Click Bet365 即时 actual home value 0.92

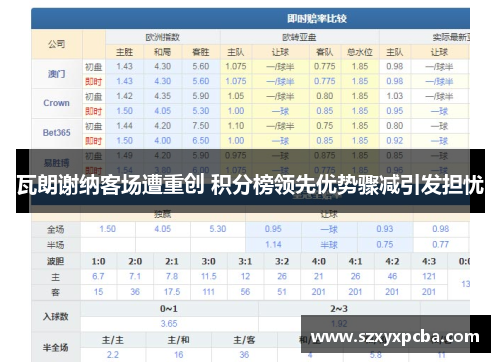click(395, 141)
